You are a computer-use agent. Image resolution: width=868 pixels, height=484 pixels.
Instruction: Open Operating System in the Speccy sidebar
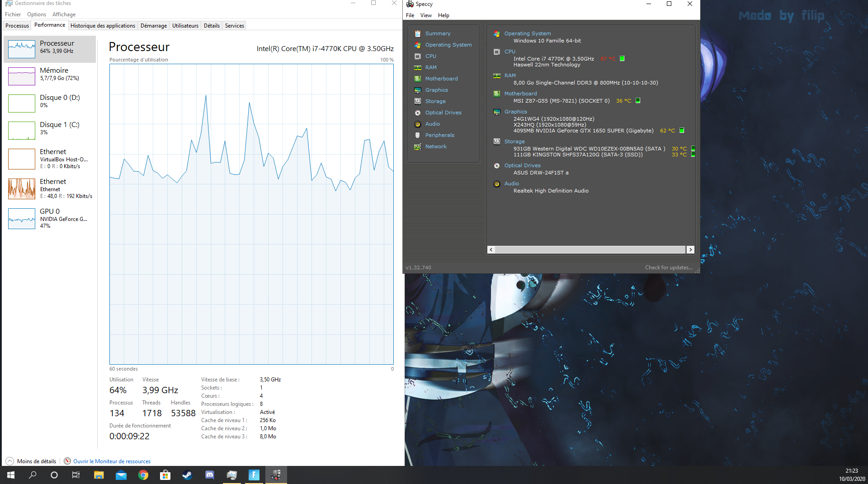448,45
